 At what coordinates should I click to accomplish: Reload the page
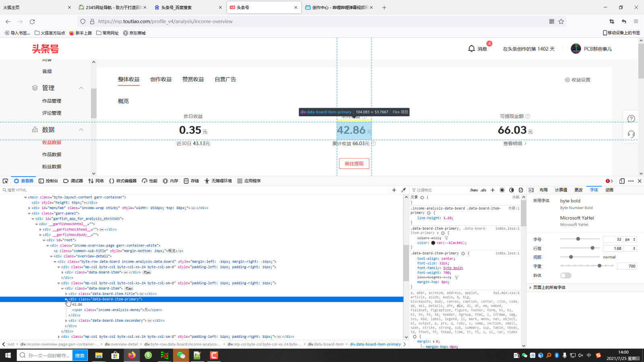tap(32, 21)
